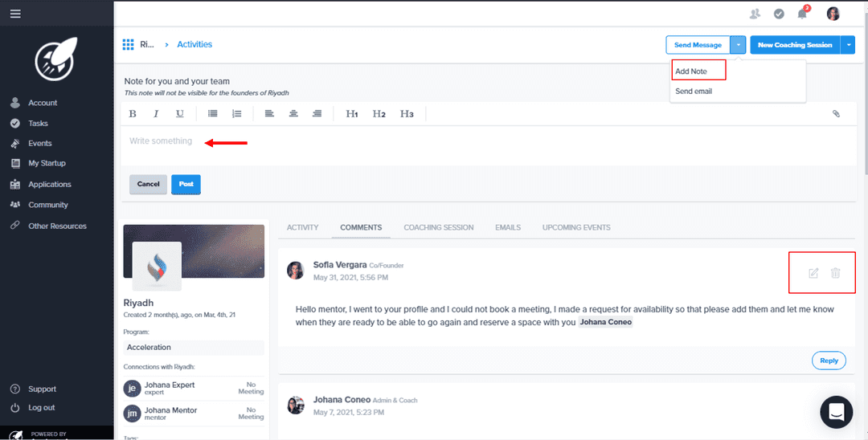Toggle bold formatting
Image resolution: width=868 pixels, height=440 pixels.
pyautogui.click(x=133, y=114)
